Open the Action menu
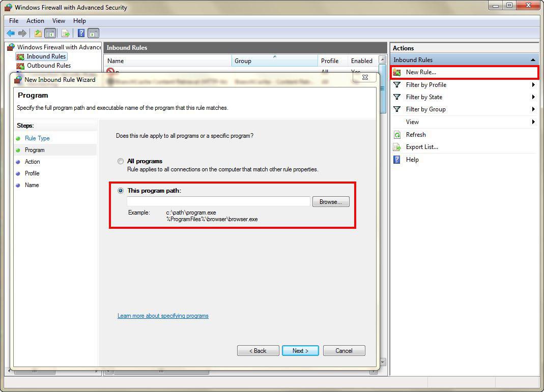This screenshot has width=544, height=392. pos(36,21)
